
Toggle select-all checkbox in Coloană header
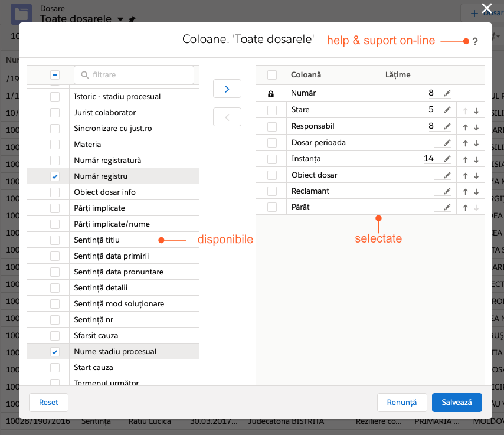[272, 75]
